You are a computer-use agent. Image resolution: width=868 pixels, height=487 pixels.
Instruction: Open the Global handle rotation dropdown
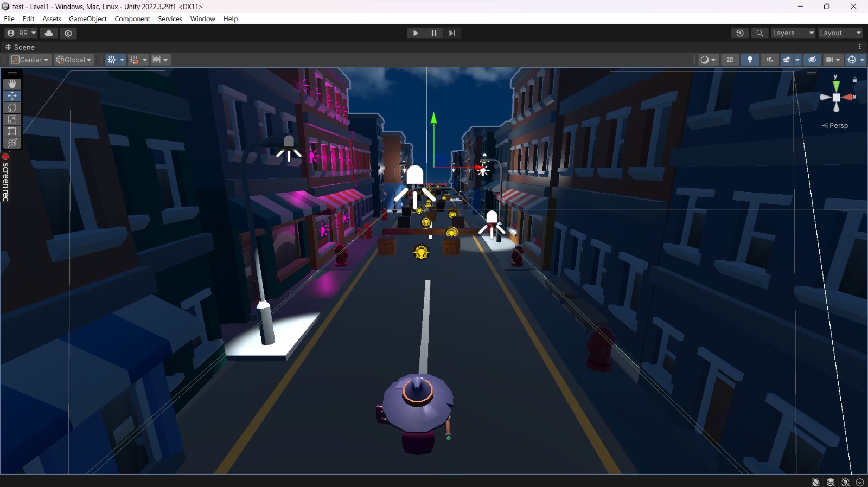[x=74, y=60]
